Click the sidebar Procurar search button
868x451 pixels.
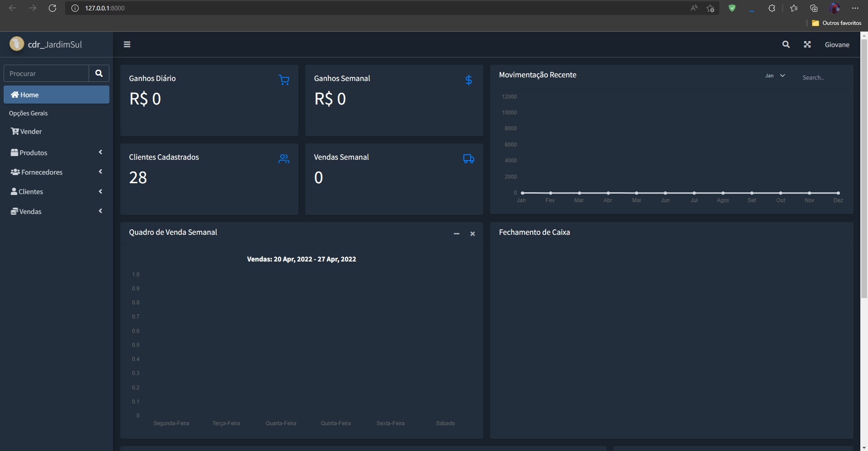[x=99, y=73]
